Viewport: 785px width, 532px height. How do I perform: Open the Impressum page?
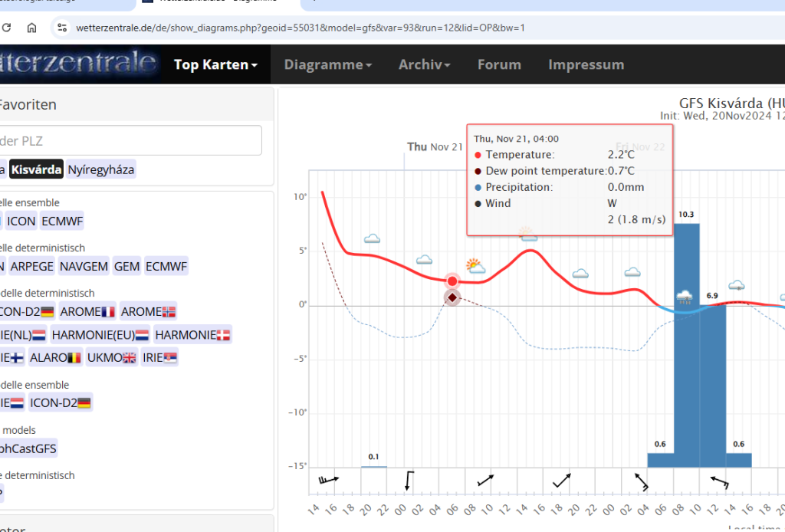(586, 65)
